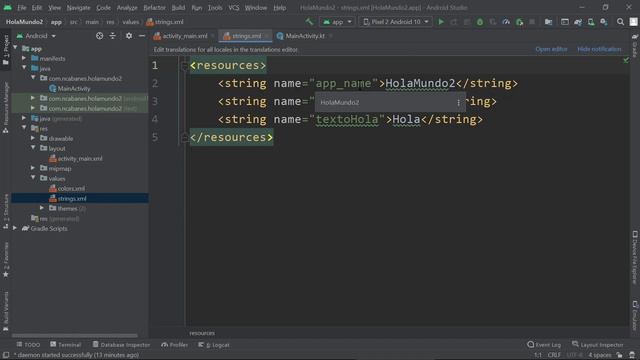Click the Profile app icon in toolbar

coord(506,22)
